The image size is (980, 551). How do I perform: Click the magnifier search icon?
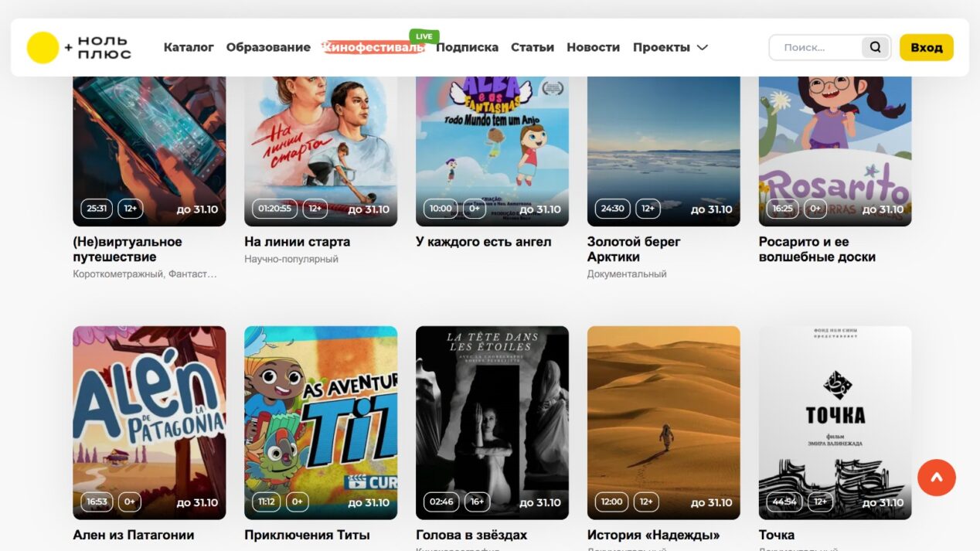coord(875,47)
